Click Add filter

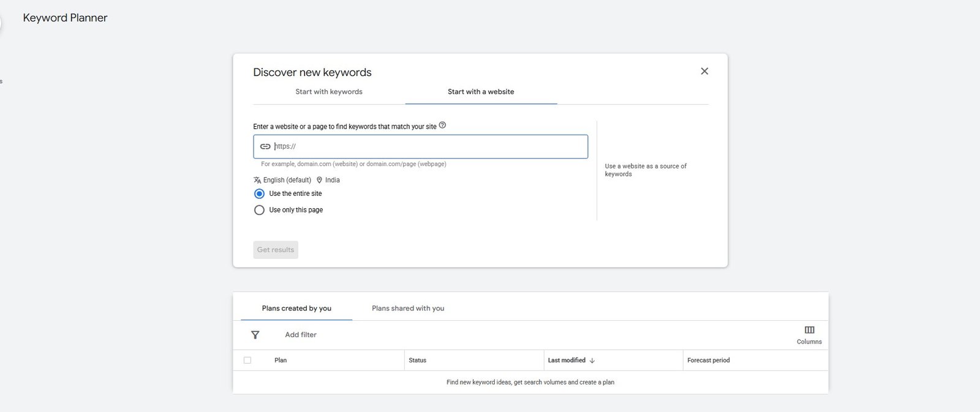(301, 335)
